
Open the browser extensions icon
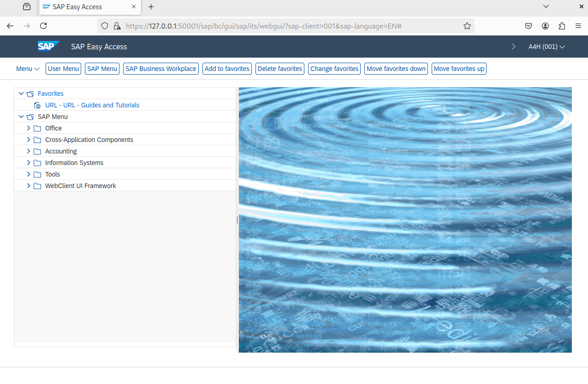562,26
